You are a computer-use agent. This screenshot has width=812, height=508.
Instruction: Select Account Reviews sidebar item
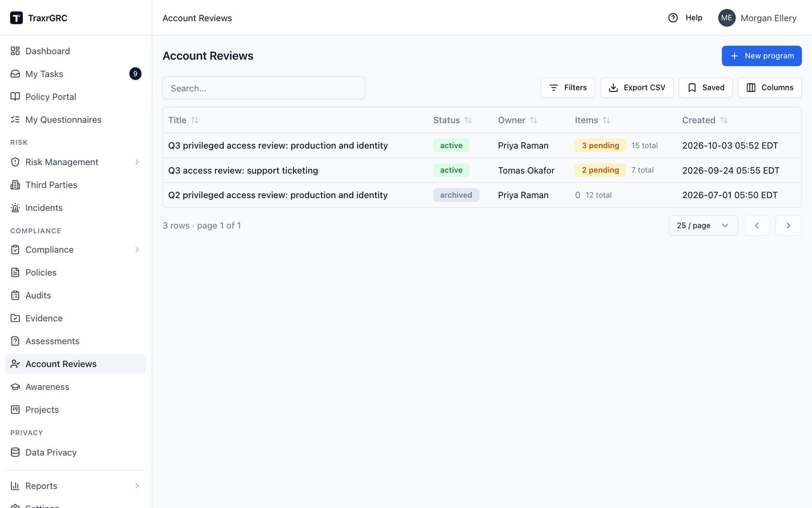tap(76, 364)
